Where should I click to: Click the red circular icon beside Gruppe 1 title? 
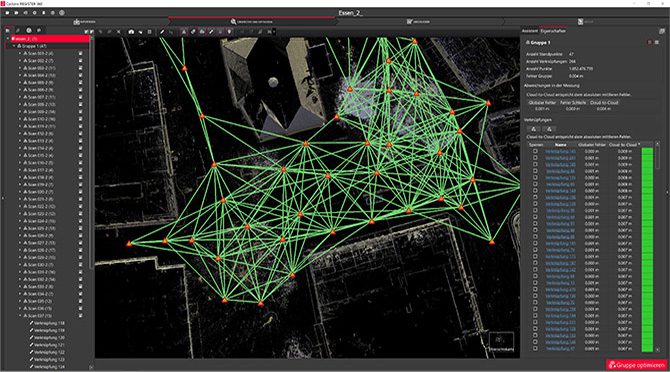649,42
